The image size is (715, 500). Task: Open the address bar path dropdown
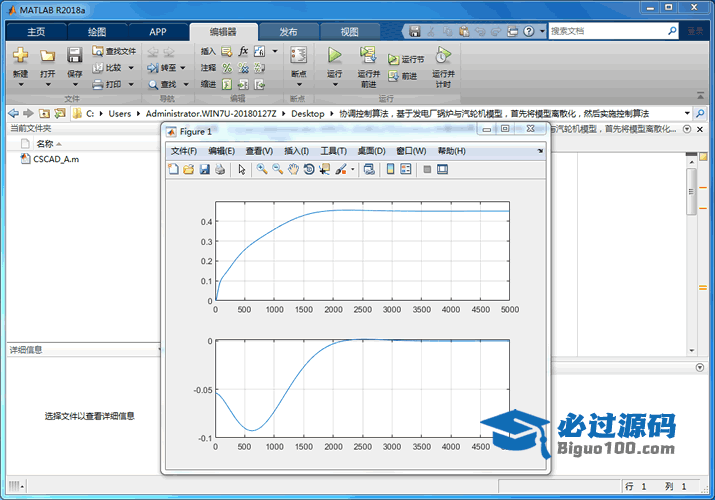(x=687, y=114)
